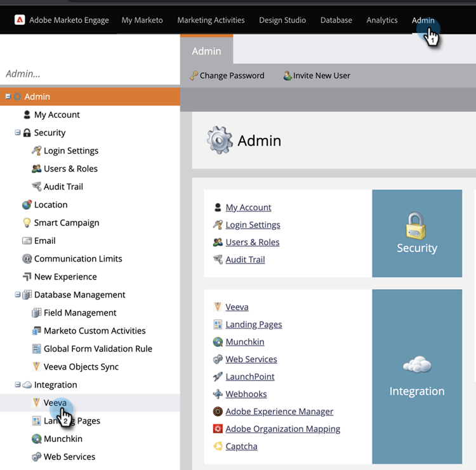Click Audit Trail link in main panel
476x470 pixels.
pos(245,260)
